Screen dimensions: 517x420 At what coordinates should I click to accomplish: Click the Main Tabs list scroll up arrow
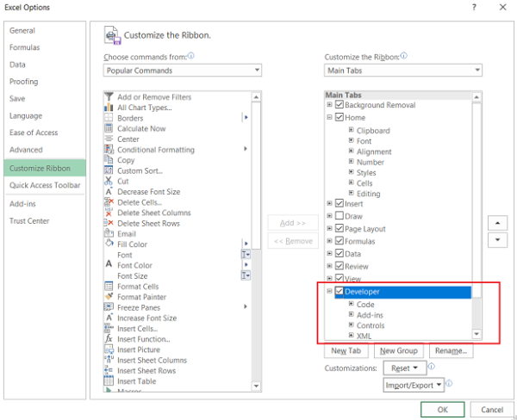point(477,97)
